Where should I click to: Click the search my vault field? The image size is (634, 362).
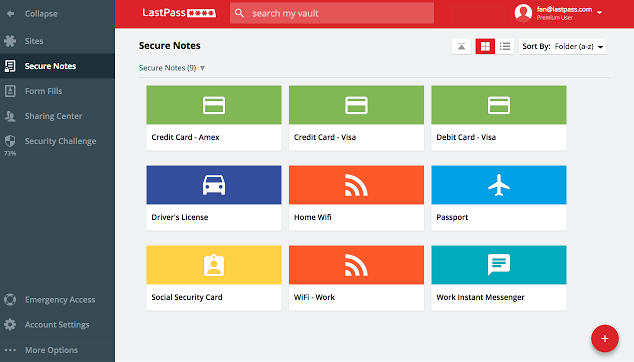[x=332, y=13]
